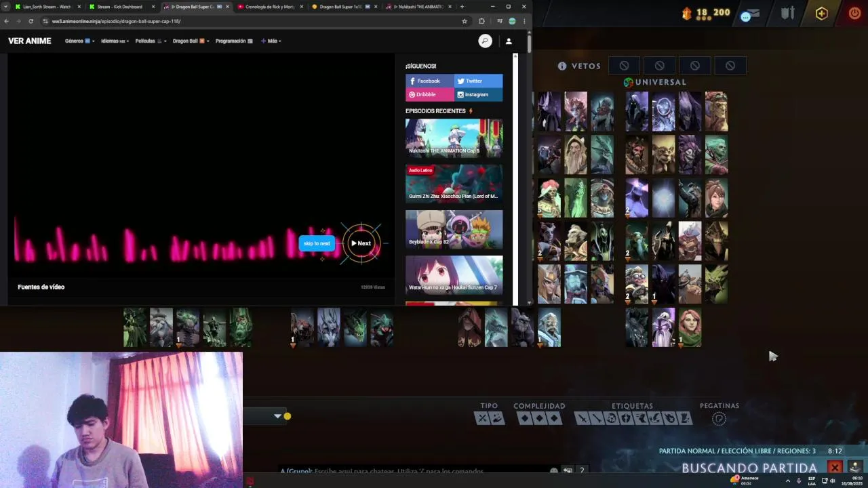Image resolution: width=868 pixels, height=488 pixels.
Task: Switch to Lien_Sorth Stream tab
Action: click(x=47, y=7)
